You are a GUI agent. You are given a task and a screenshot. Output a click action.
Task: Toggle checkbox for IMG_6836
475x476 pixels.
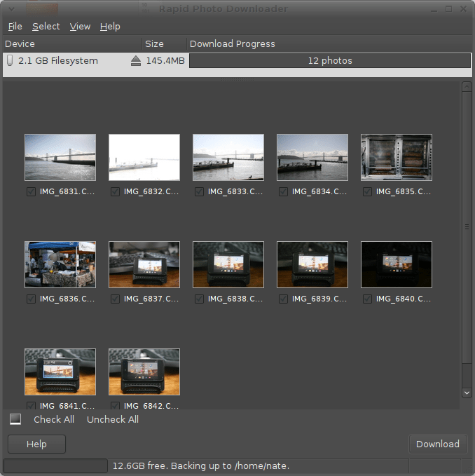(31, 299)
